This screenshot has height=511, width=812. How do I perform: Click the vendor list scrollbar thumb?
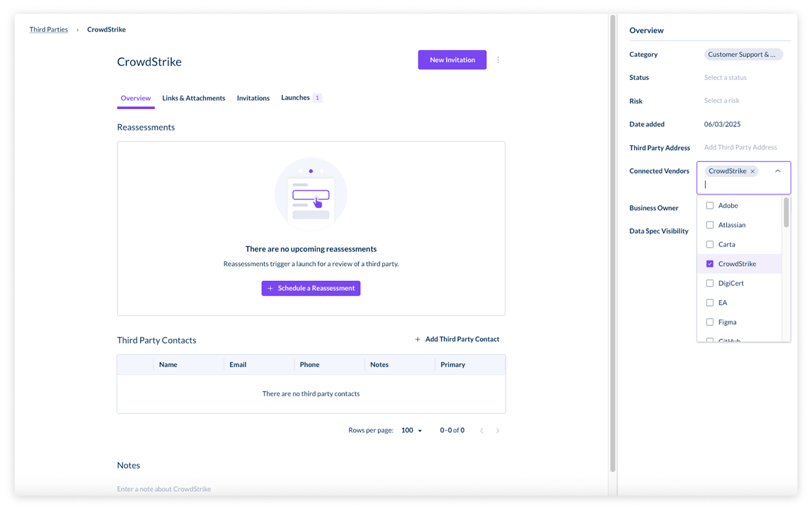786,212
